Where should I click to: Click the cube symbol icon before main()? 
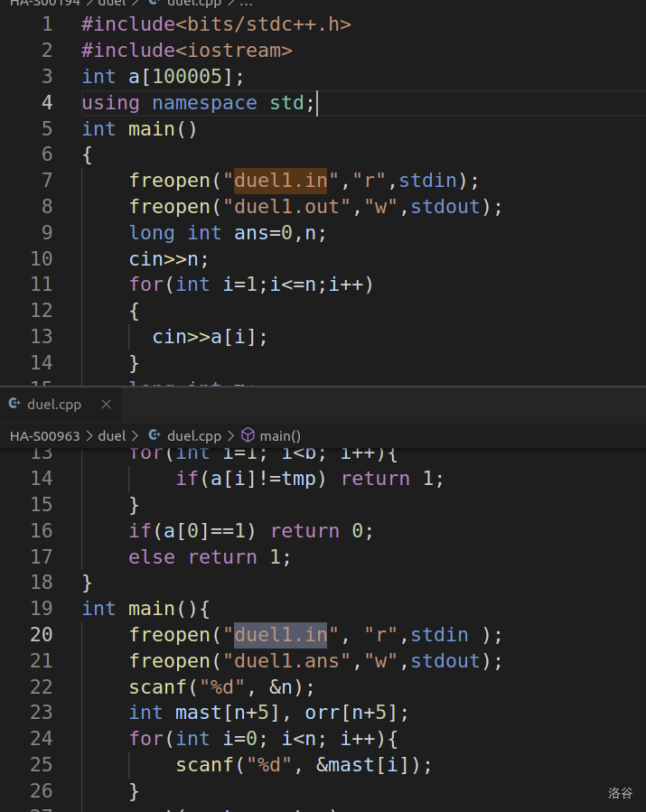point(248,435)
